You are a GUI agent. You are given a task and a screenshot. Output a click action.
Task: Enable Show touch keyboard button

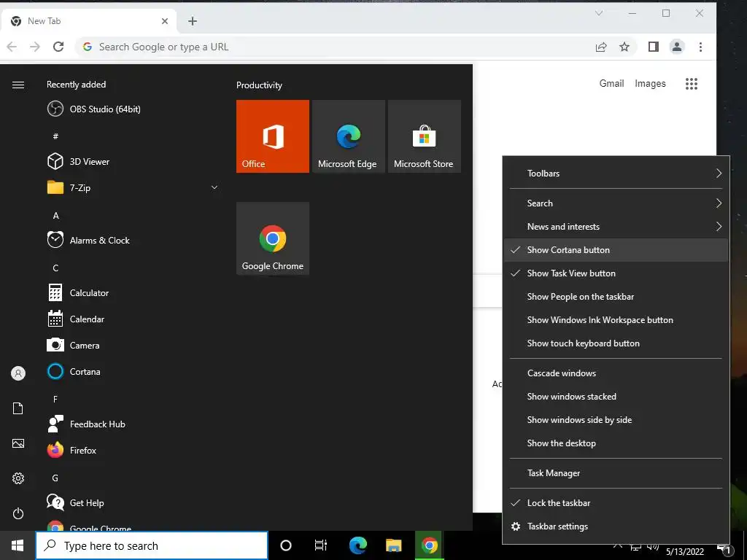pos(616,343)
